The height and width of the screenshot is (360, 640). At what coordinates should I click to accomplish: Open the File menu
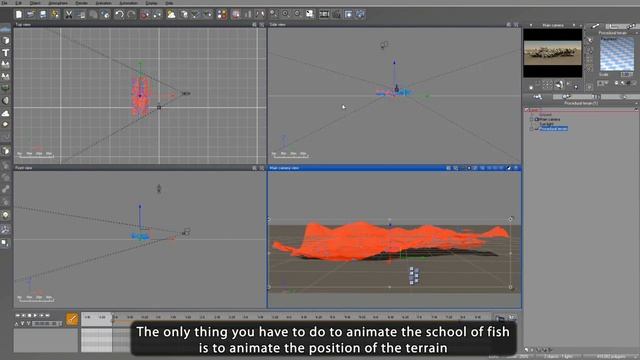pos(5,3)
